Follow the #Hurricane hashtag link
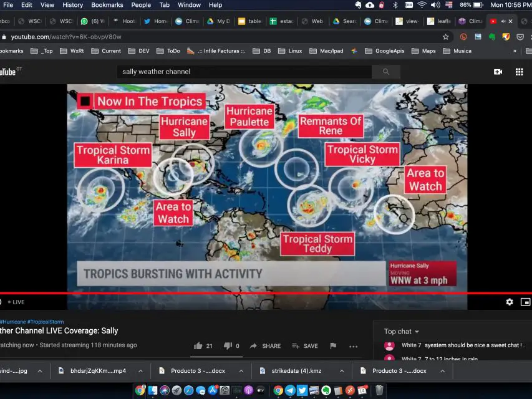 13,322
